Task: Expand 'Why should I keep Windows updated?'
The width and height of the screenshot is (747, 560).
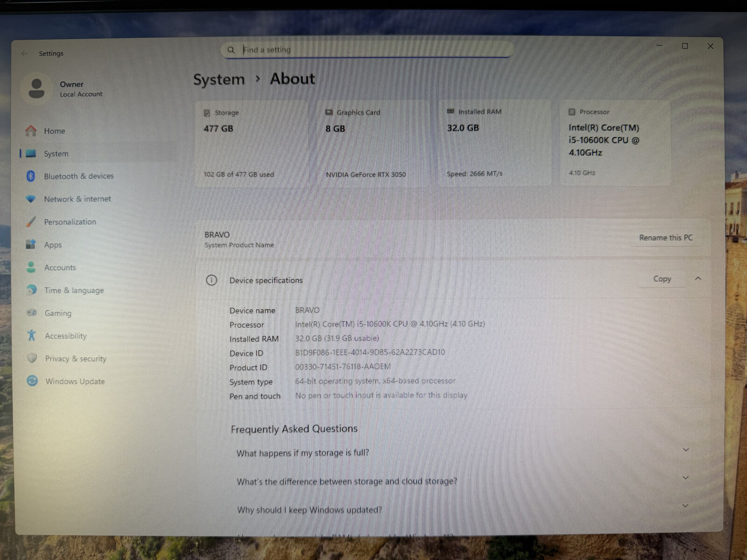Action: [685, 506]
